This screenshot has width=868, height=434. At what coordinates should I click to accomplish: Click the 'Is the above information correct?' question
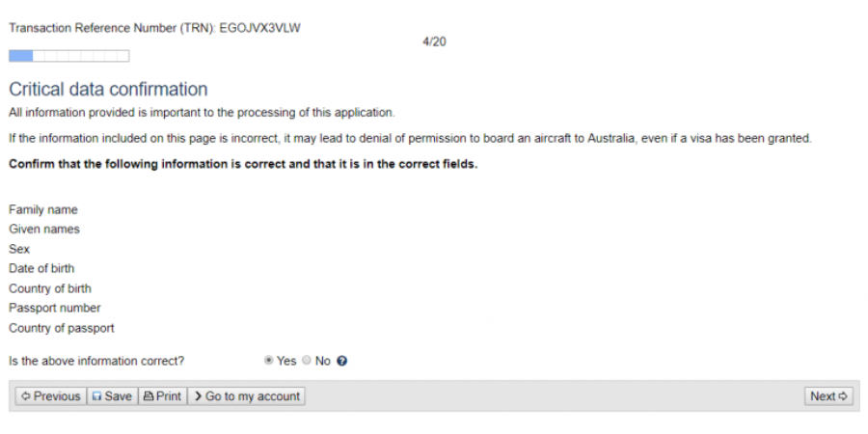pos(96,362)
